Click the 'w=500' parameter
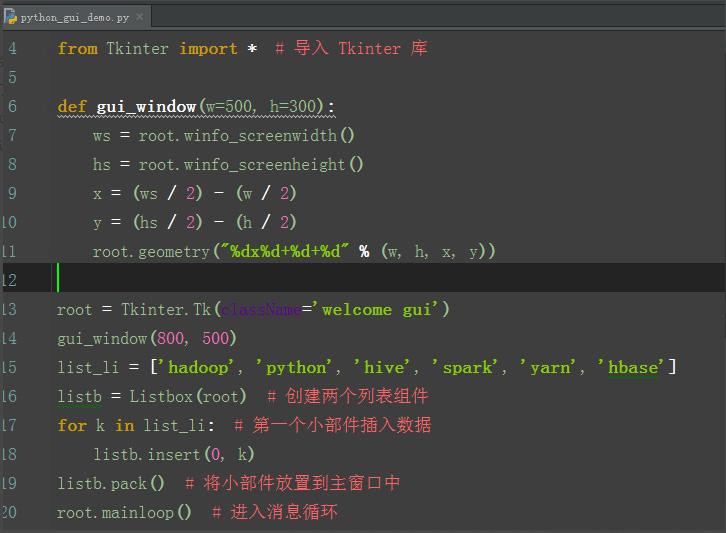The height and width of the screenshot is (533, 726). pyautogui.click(x=229, y=107)
